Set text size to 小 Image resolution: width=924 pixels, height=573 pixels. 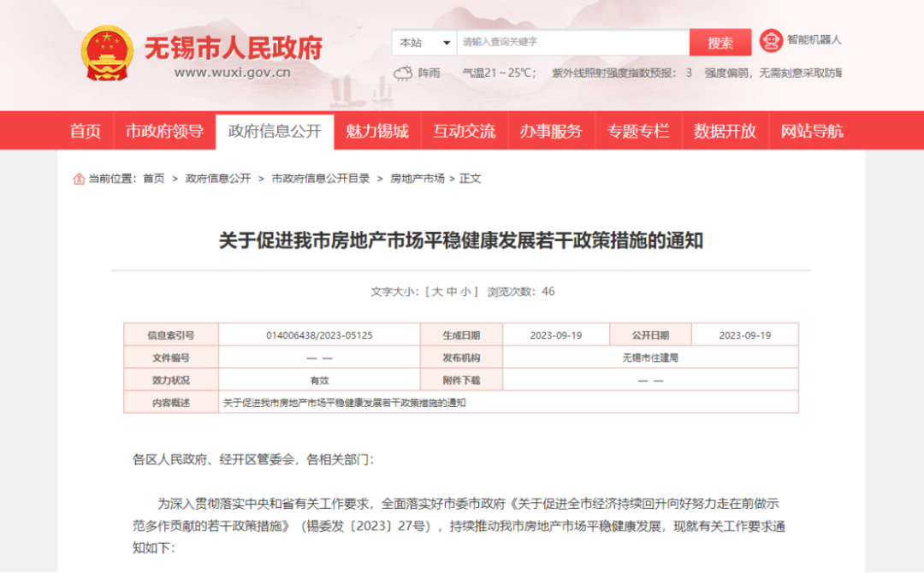point(469,290)
